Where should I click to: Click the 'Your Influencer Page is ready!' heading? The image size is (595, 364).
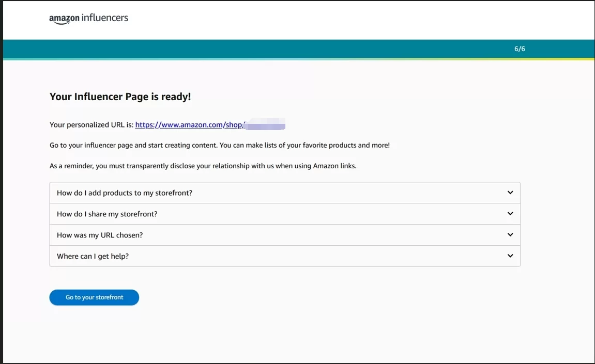click(120, 97)
